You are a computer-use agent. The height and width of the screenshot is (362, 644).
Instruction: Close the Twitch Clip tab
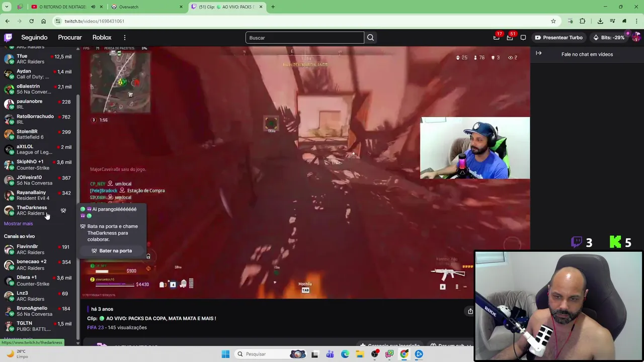pyautogui.click(x=261, y=7)
